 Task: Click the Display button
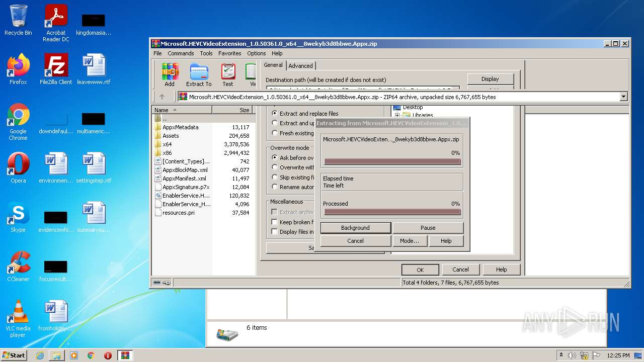point(490,79)
